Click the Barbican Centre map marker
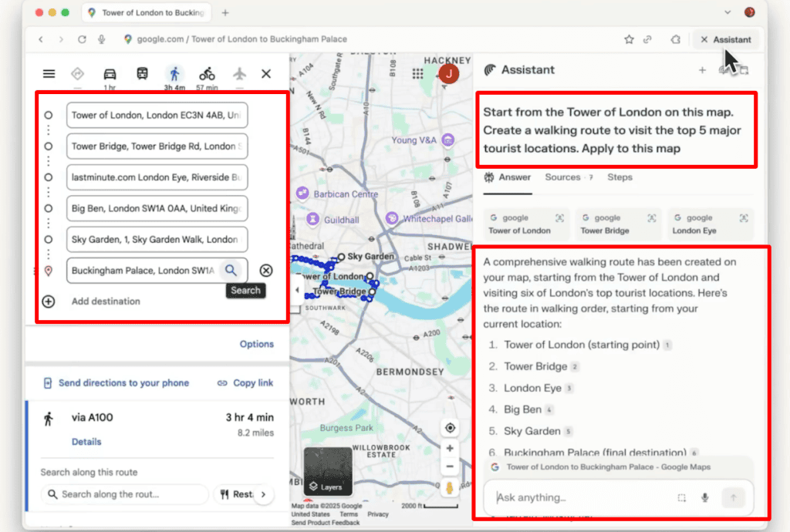Image resolution: width=790 pixels, height=532 pixels. point(302,193)
